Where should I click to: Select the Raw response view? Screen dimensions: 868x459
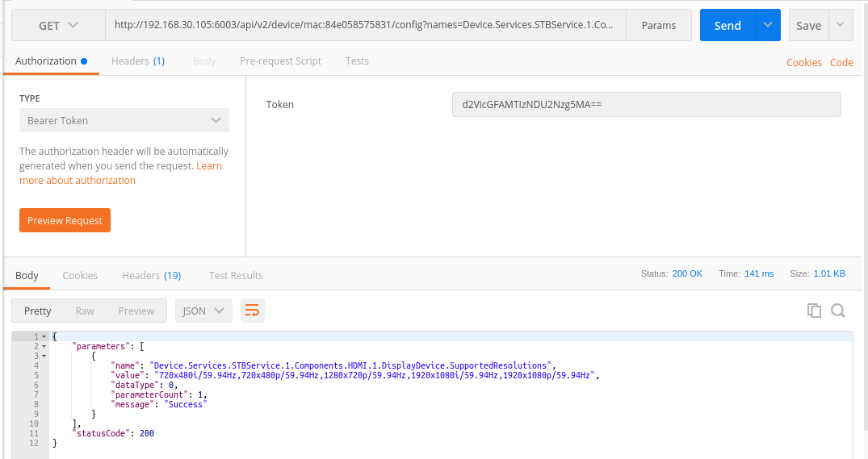tap(85, 311)
